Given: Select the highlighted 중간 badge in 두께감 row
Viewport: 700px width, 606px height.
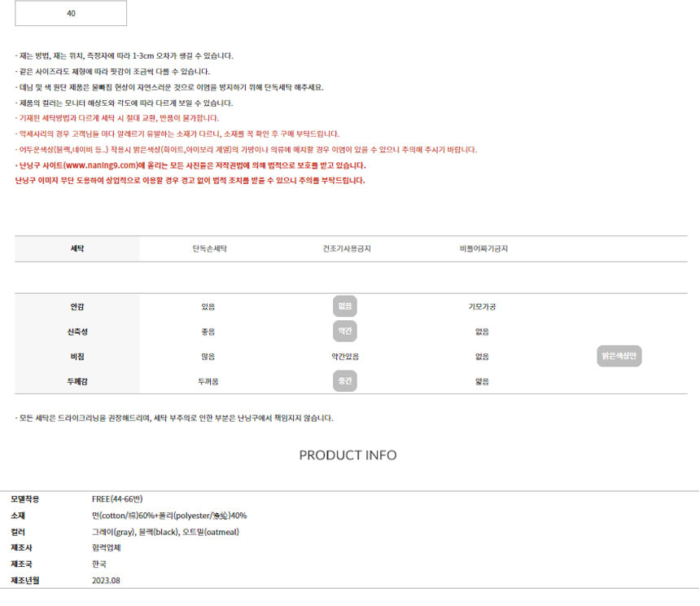Looking at the screenshot, I should (345, 380).
